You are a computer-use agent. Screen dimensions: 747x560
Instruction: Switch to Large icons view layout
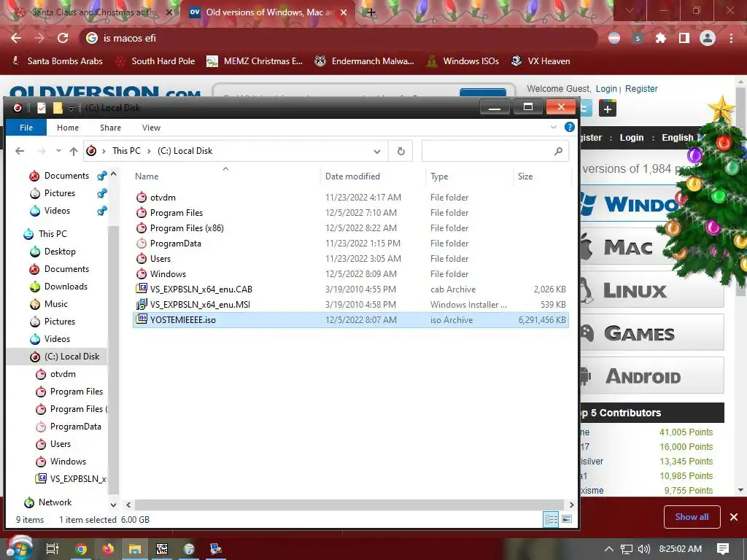point(567,519)
